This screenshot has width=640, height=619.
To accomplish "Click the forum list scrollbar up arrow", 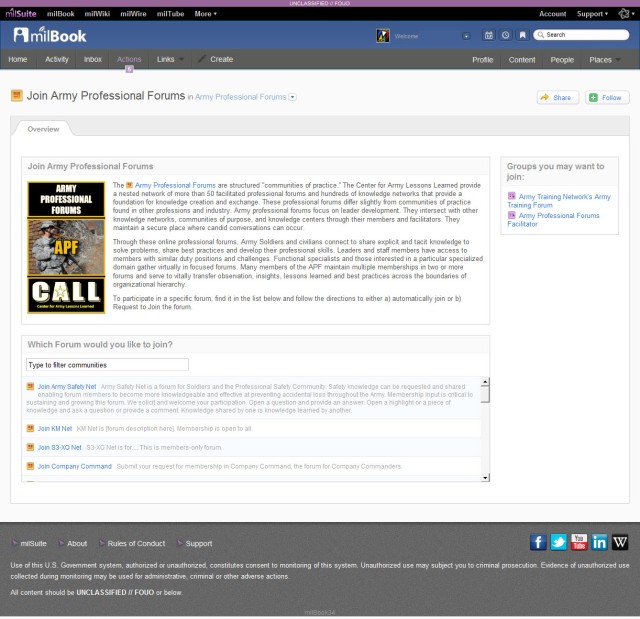I will 485,382.
